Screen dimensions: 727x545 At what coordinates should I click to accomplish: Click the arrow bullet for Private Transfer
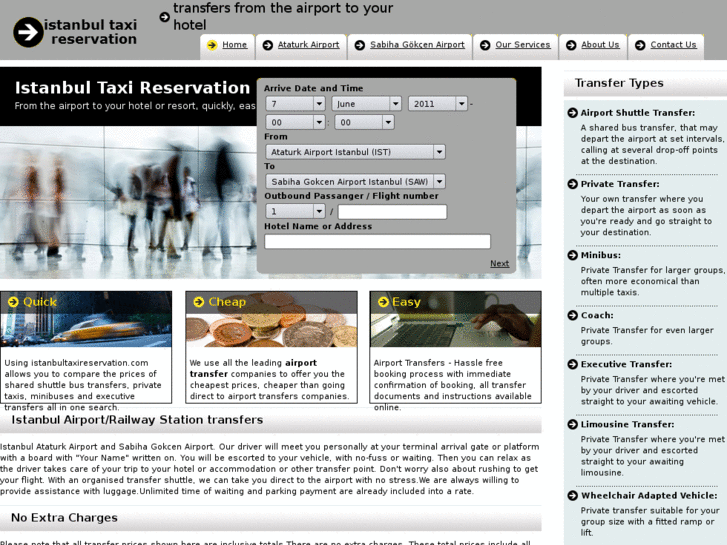(573, 184)
